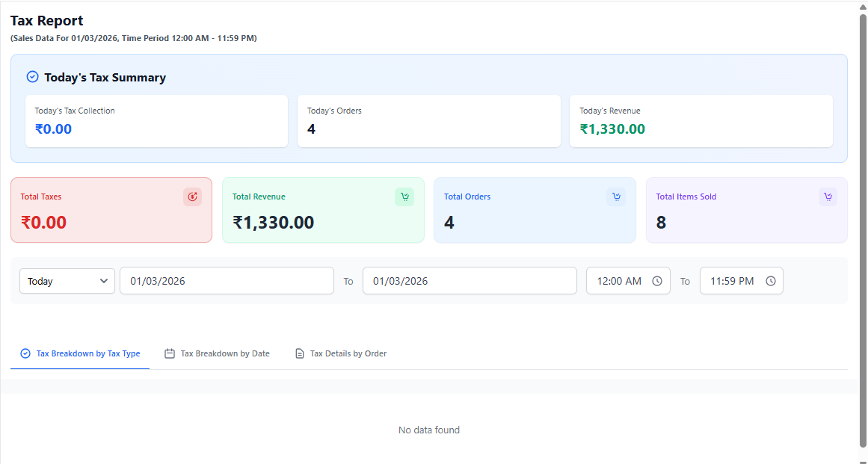This screenshot has width=868, height=464.
Task: Select the Today's Tax Collection summary card
Action: (156, 121)
